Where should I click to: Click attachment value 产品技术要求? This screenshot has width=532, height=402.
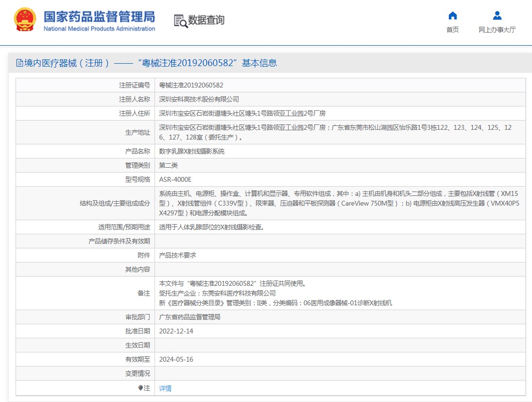[177, 255]
